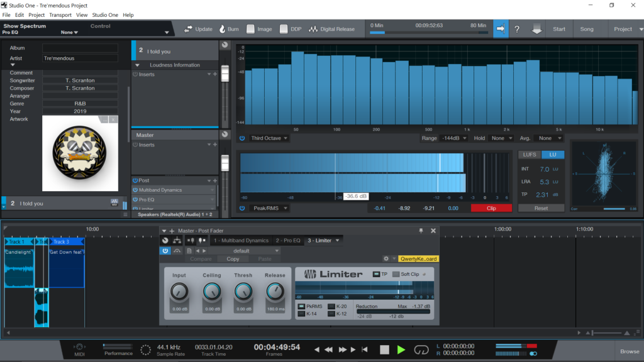This screenshot has width=644, height=362.
Task: Reset loudness meter values
Action: pyautogui.click(x=541, y=209)
